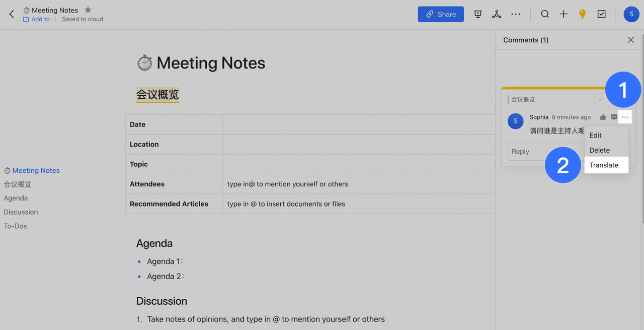Screen dimensions: 644x330
Task: Click the Attendees mention placeholder cell
Action: pyautogui.click(x=359, y=184)
